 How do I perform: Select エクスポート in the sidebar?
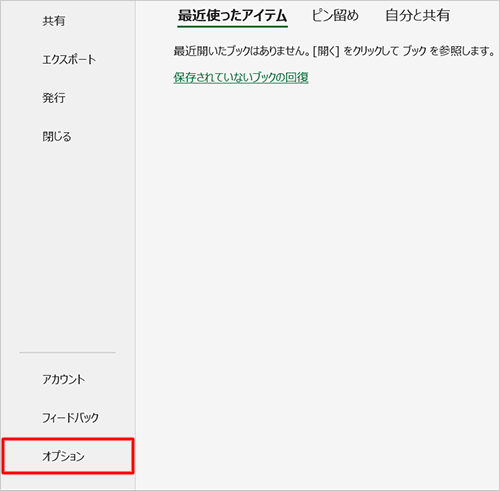point(69,60)
